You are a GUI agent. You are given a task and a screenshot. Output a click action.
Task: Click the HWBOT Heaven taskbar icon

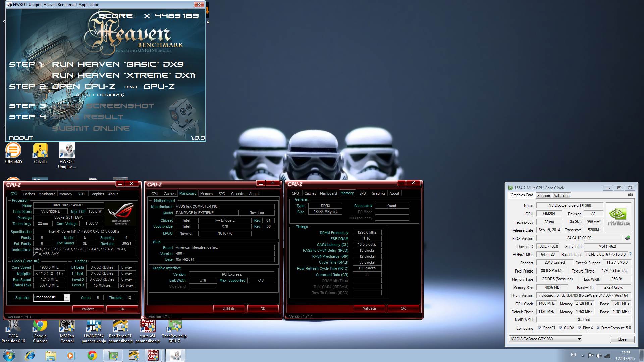(x=175, y=355)
